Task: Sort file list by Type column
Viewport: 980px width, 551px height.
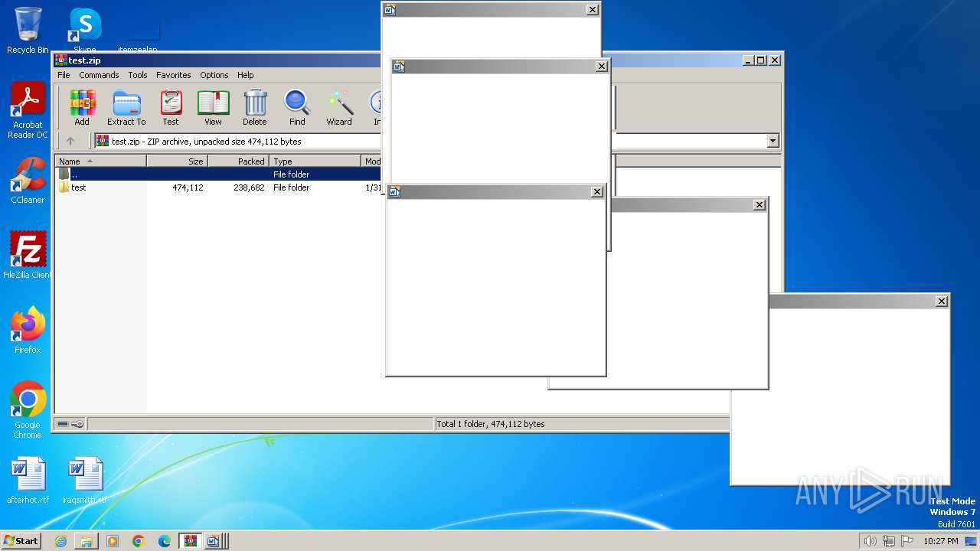Action: 315,161
